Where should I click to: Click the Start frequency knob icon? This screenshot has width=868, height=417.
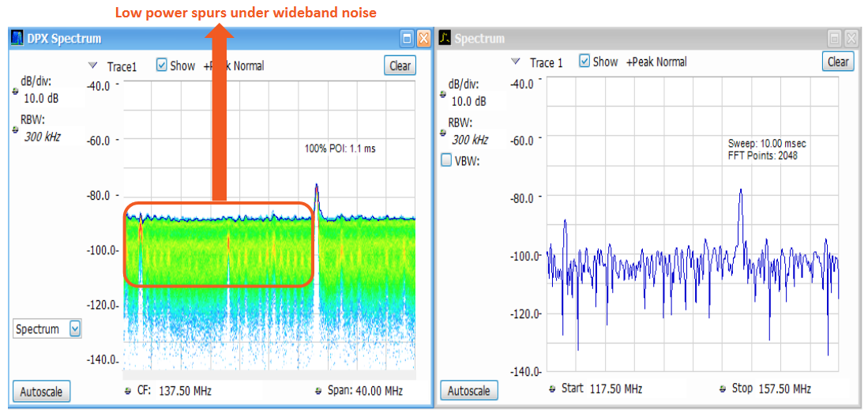tap(552, 389)
